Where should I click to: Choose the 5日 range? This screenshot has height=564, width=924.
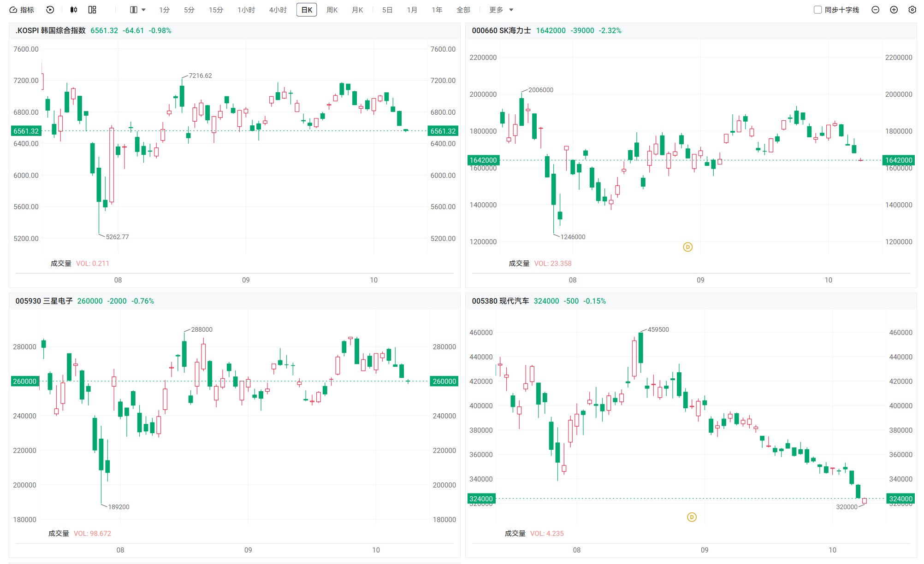(x=387, y=10)
